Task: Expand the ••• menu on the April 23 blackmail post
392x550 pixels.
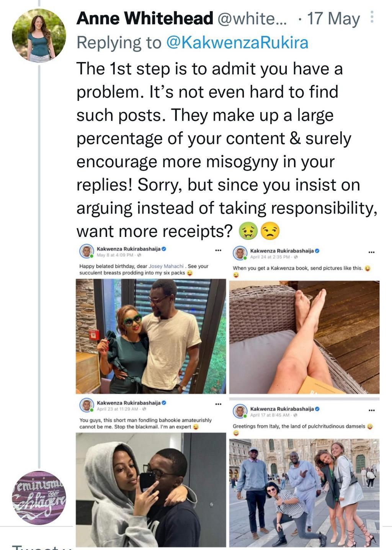Action: pos(218,404)
